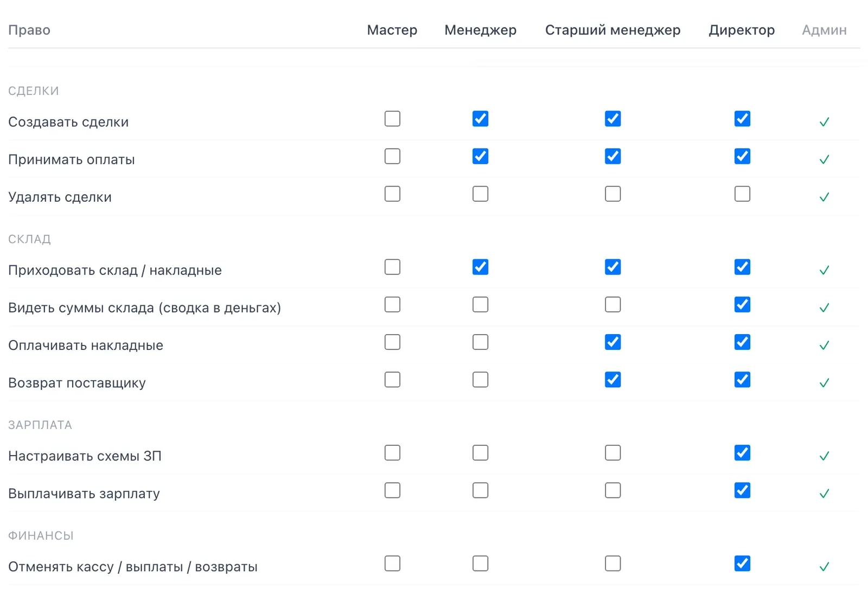Uncheck Выплачивать зарплату for Директор
This screenshot has height=589, width=868.
[742, 490]
